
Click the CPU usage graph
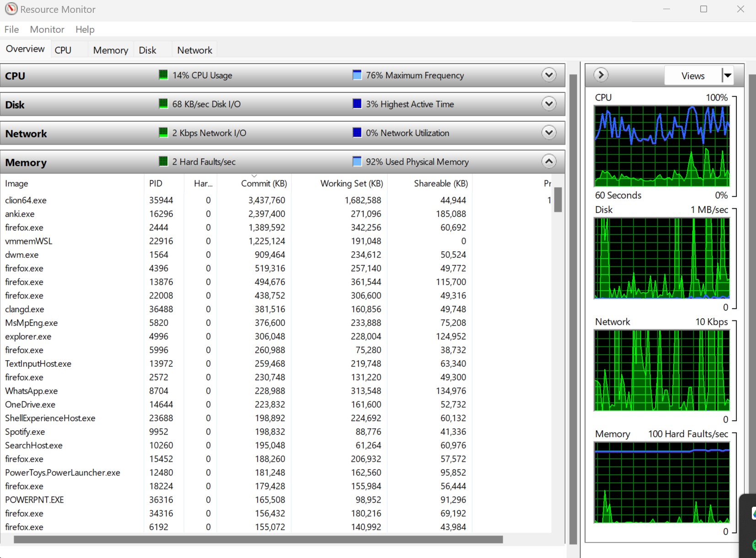[661, 146]
